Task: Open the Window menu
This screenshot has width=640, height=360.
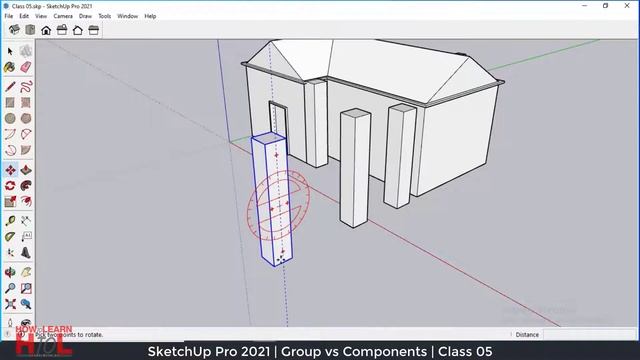Action: (x=127, y=16)
